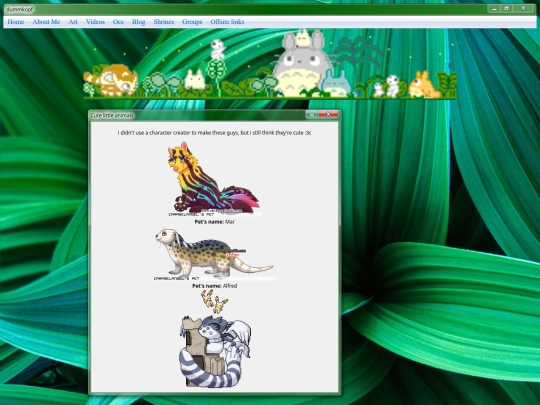The height and width of the screenshot is (405, 540).
Task: Visit the Shrines page
Action: (164, 22)
